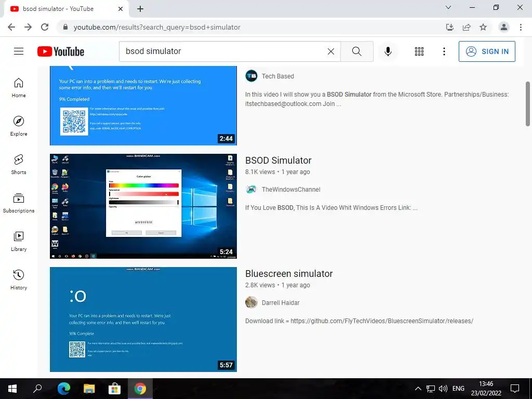Viewport: 532px width, 399px height.
Task: Click the network icon in the tray
Action: (x=431, y=389)
